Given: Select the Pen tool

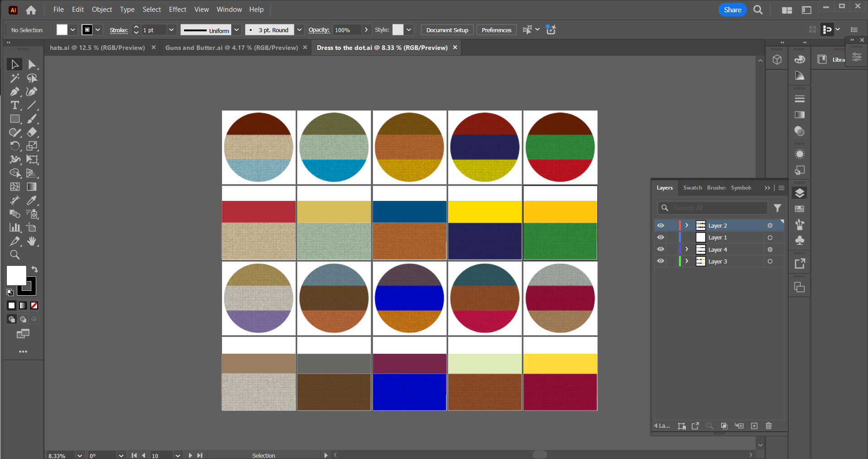Looking at the screenshot, I should click(x=15, y=92).
